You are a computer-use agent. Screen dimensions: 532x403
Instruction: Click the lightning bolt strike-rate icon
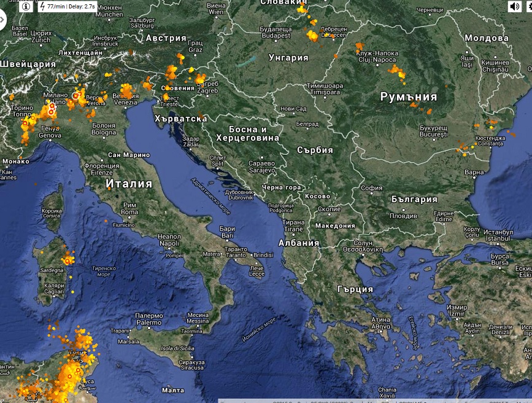coord(42,7)
